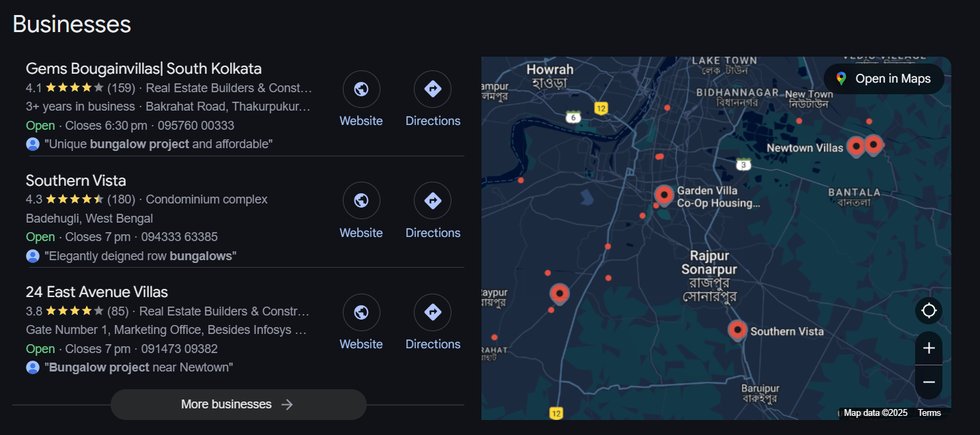The image size is (980, 435).
Task: Click the review "Unique bungalow project and affordable"
Action: (158, 144)
